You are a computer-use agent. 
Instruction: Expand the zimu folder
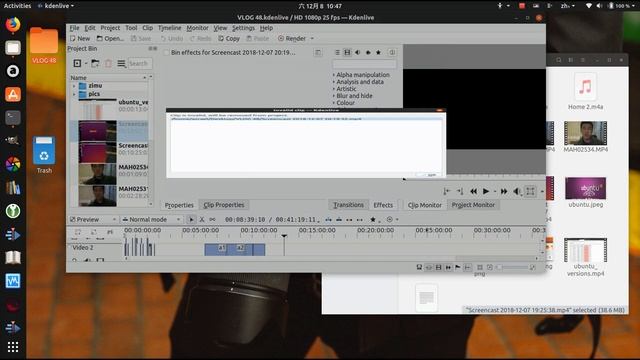(x=74, y=86)
